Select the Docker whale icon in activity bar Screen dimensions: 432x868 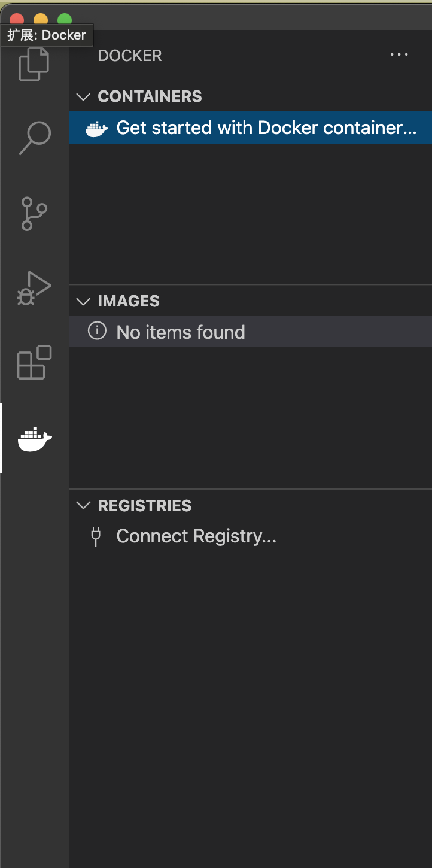(x=34, y=439)
